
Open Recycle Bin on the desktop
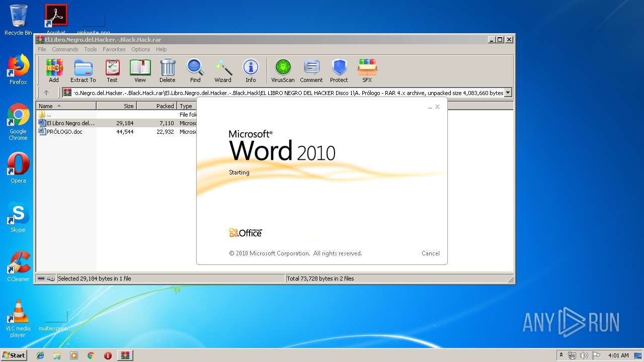tap(18, 20)
